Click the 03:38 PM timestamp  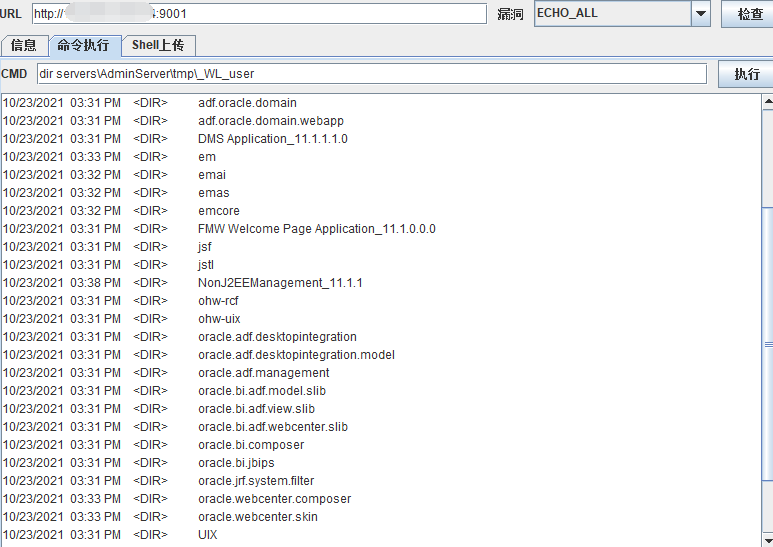pos(95,283)
